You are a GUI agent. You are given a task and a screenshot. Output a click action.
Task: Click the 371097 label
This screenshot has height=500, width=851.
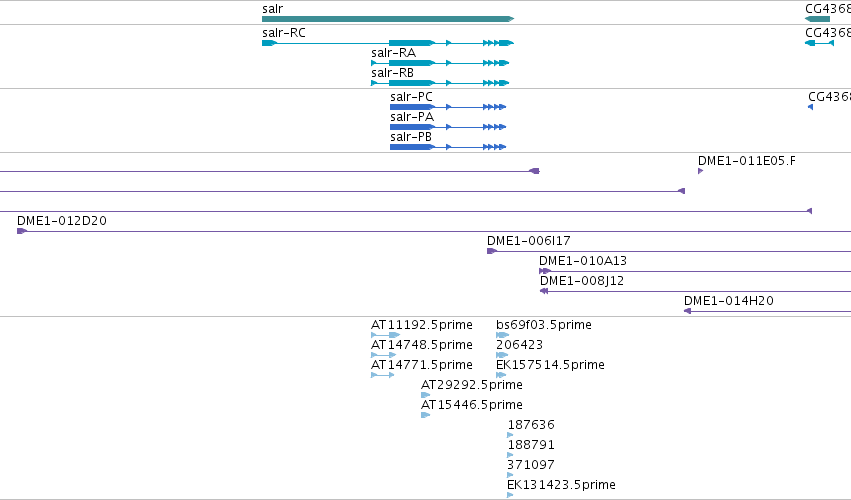[x=531, y=465]
